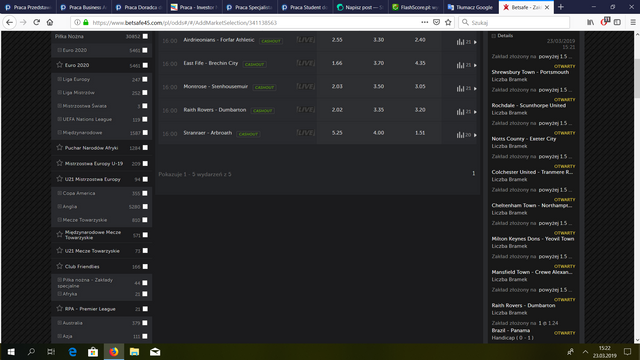This screenshot has width=640, height=360.
Task: Open Shrewsbury Town - Portsmouth bet entry
Action: pos(530,72)
